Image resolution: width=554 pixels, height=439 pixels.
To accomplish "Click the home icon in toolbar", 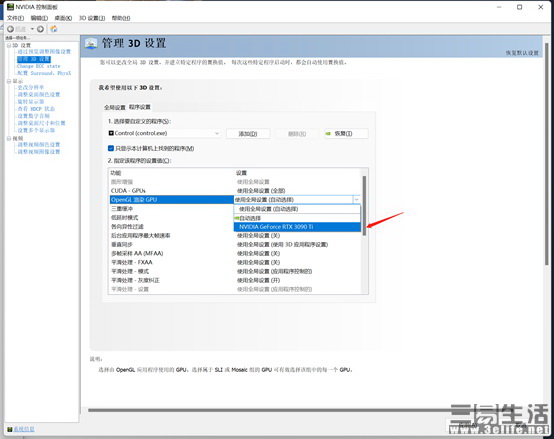I will point(54,29).
